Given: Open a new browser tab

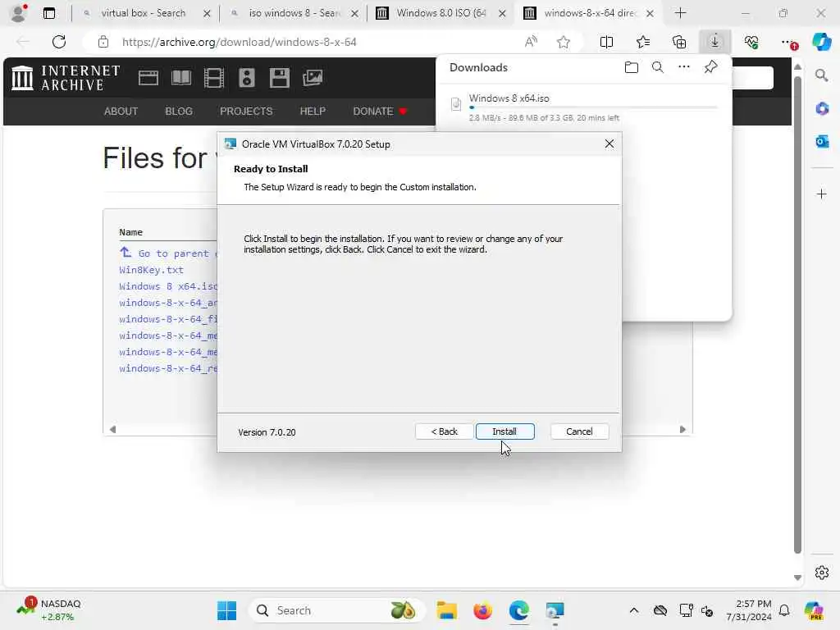Looking at the screenshot, I should coord(680,13).
